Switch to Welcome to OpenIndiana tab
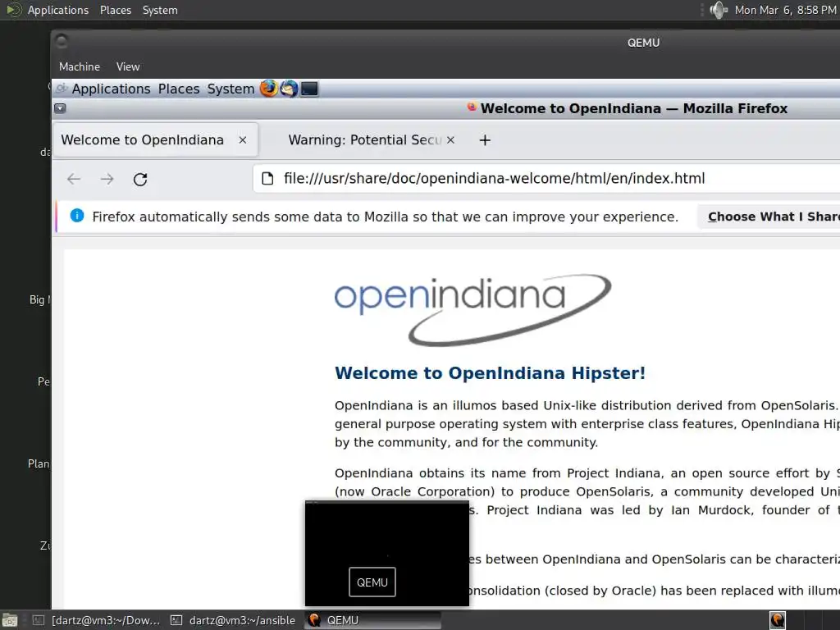 pos(155,139)
